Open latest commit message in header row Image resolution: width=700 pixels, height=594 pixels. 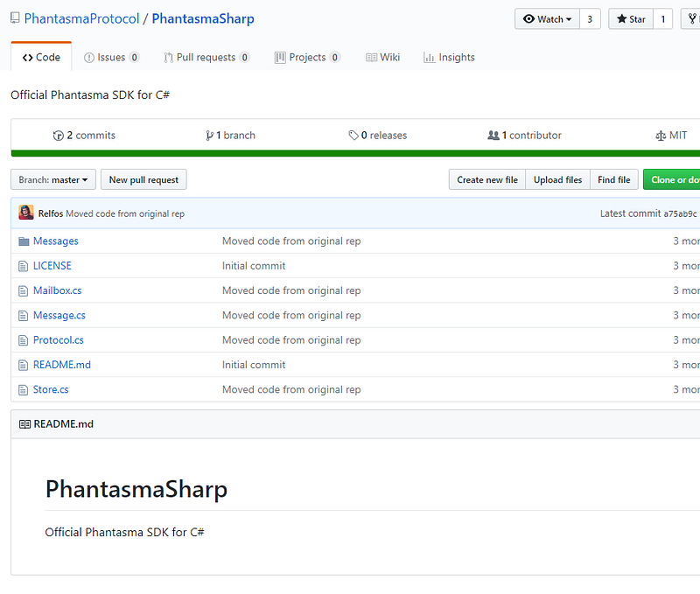pyautogui.click(x=125, y=213)
